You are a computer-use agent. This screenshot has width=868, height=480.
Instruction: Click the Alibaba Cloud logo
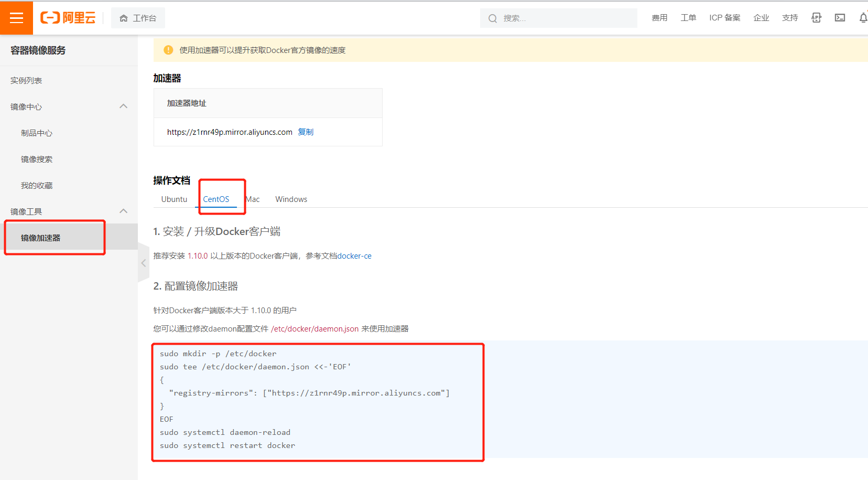[x=68, y=18]
